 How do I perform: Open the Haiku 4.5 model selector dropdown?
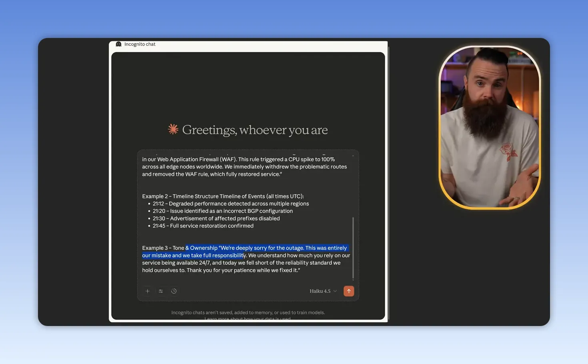[323, 291]
